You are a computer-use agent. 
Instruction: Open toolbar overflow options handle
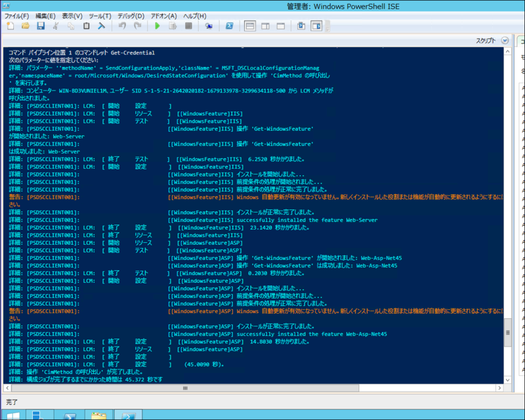tap(327, 26)
